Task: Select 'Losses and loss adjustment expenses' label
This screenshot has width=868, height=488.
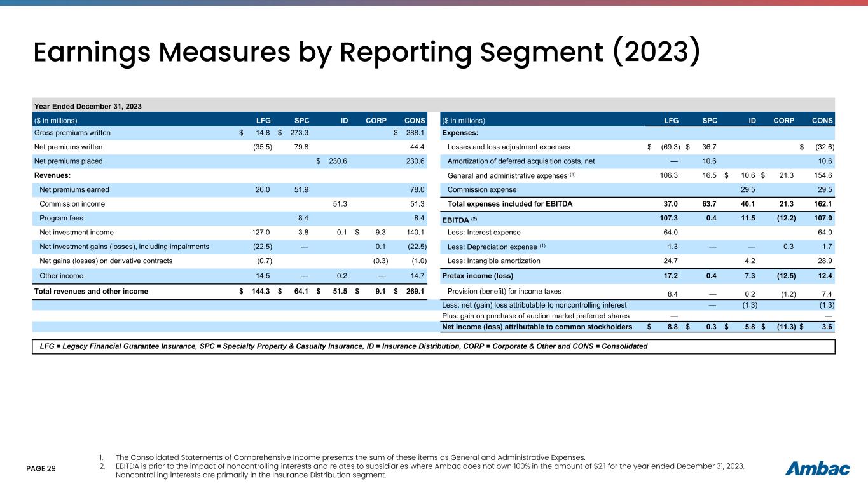Action: pos(509,147)
